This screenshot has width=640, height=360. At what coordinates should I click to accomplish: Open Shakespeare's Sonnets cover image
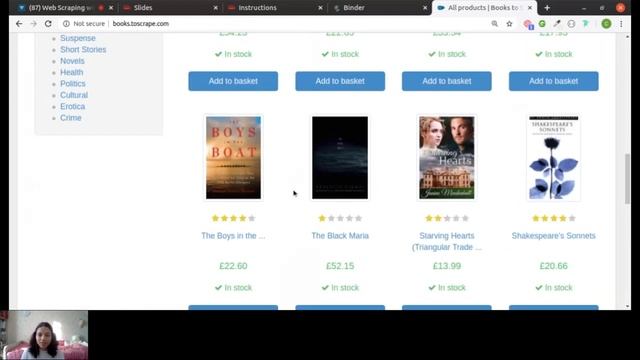[x=553, y=158]
